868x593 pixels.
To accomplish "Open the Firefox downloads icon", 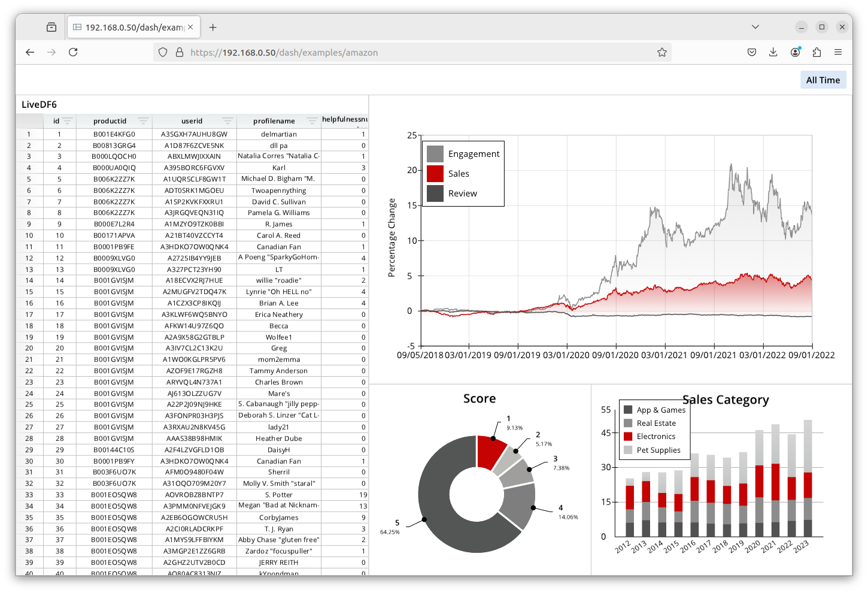I will tap(773, 52).
